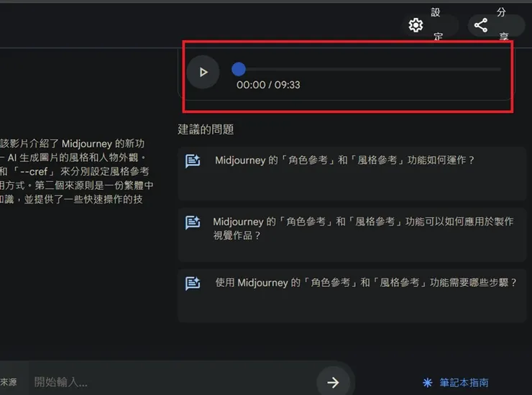
Task: Click the audio progress slider handle
Action: coord(239,69)
